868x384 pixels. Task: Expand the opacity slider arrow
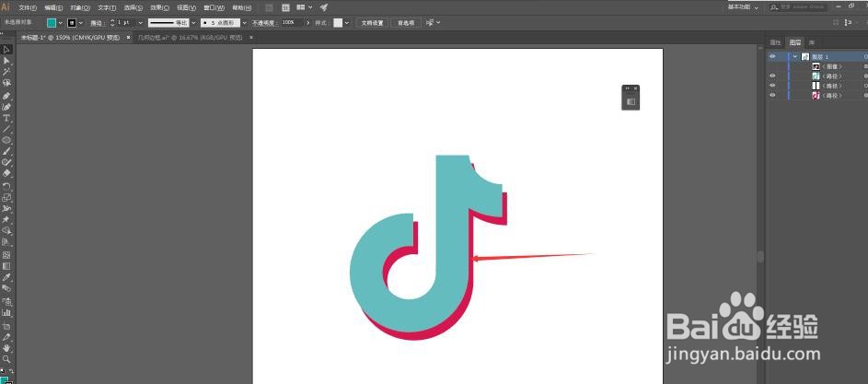(307, 23)
